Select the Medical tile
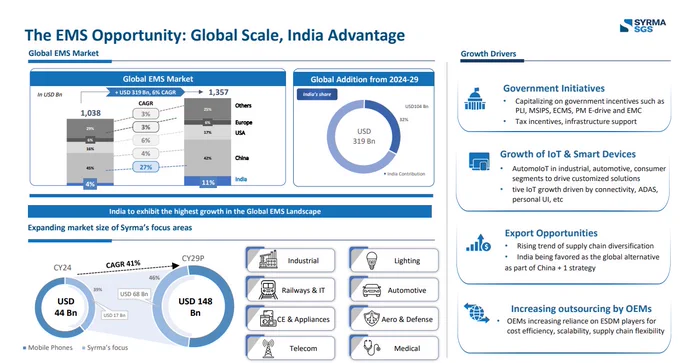The width and height of the screenshot is (680, 363). click(394, 348)
